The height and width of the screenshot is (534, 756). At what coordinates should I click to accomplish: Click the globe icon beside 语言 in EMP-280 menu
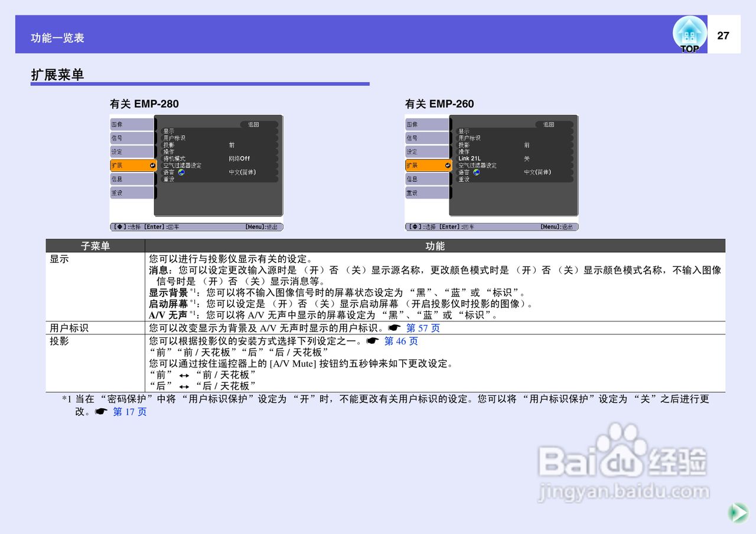(x=181, y=172)
